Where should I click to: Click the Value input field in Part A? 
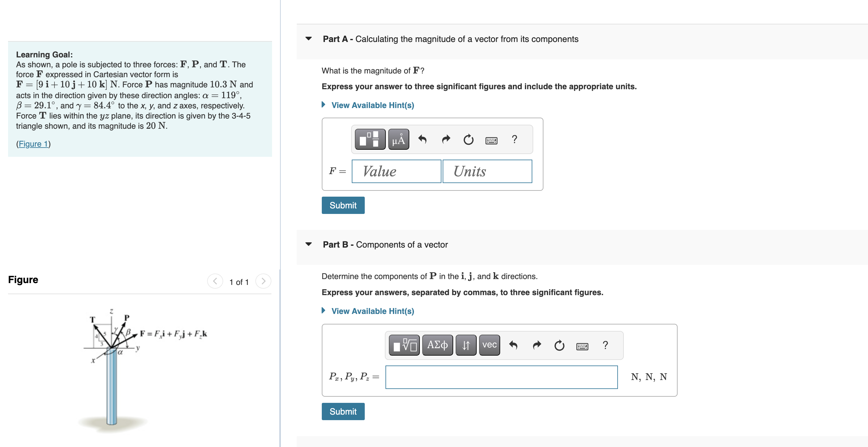(396, 171)
